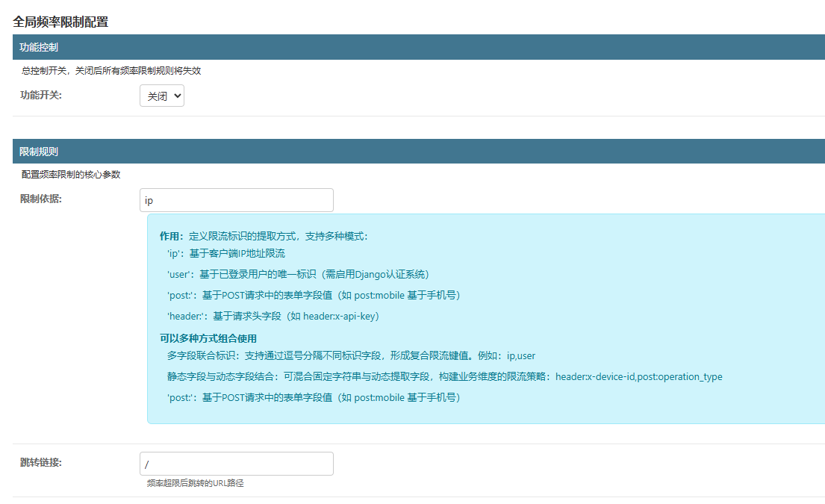The width and height of the screenshot is (825, 504).
Task: Open the 功能开关 dropdown showing 关闭
Action: 161,96
